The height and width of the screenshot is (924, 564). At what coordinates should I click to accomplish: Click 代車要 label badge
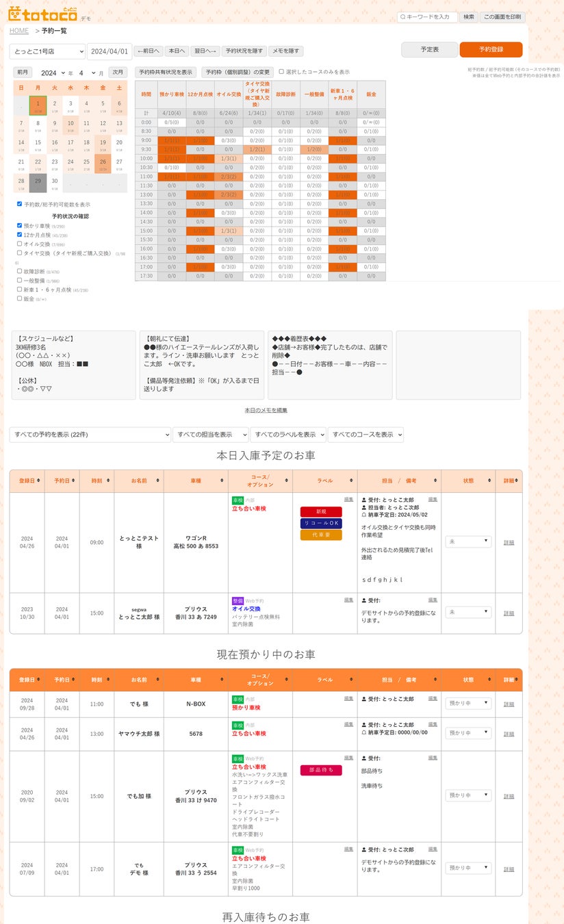coord(321,535)
